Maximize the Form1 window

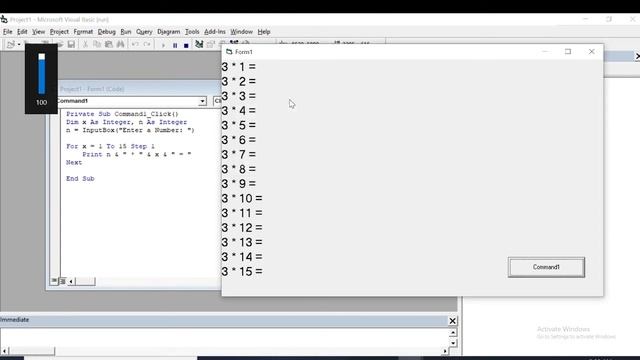point(568,51)
